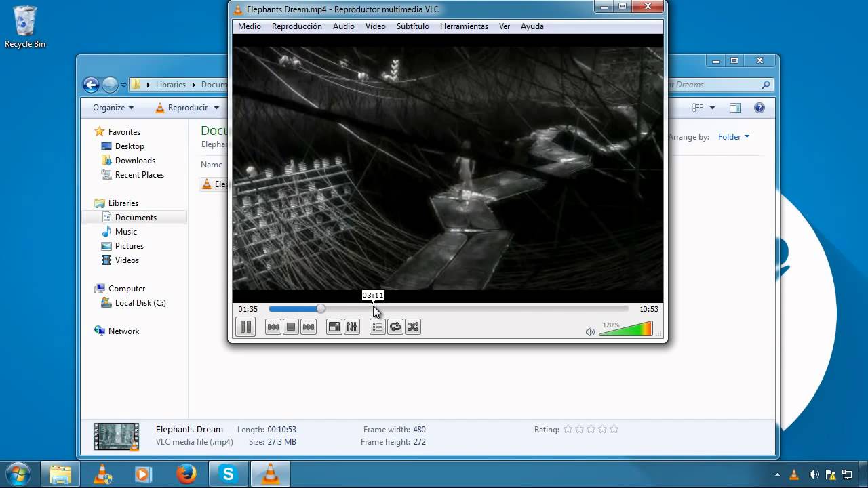Open the Subtítulo menu
The width and height of the screenshot is (868, 488).
click(x=413, y=26)
